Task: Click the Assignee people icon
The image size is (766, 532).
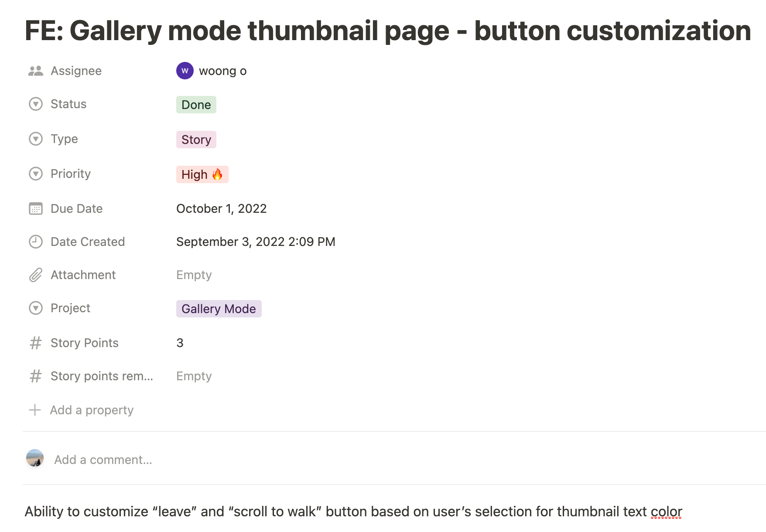Action: 35,71
